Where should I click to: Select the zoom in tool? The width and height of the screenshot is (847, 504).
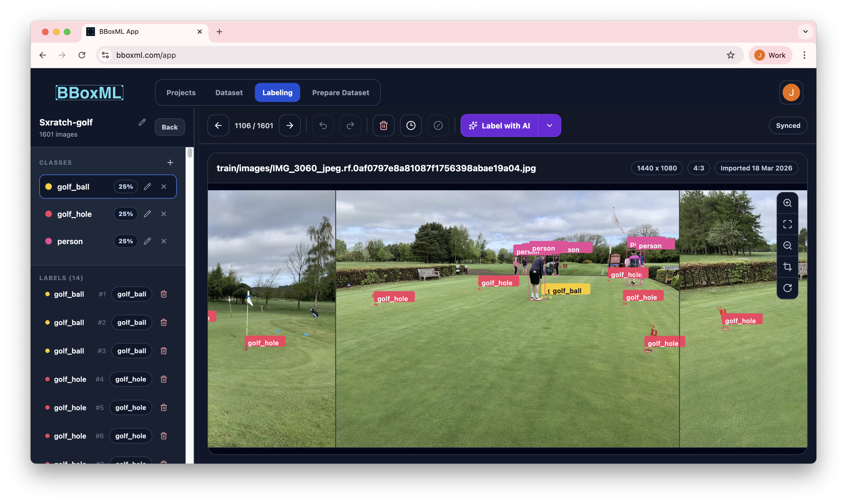pyautogui.click(x=788, y=203)
